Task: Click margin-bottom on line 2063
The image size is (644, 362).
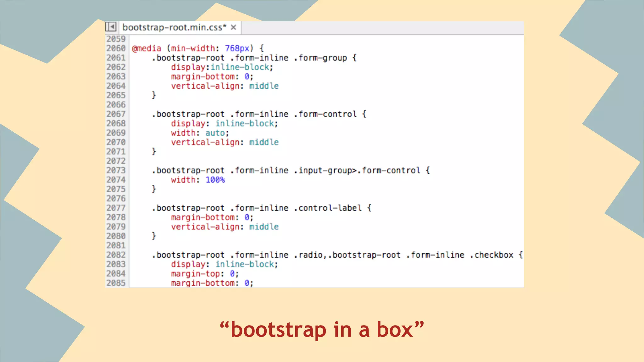Action: point(203,77)
